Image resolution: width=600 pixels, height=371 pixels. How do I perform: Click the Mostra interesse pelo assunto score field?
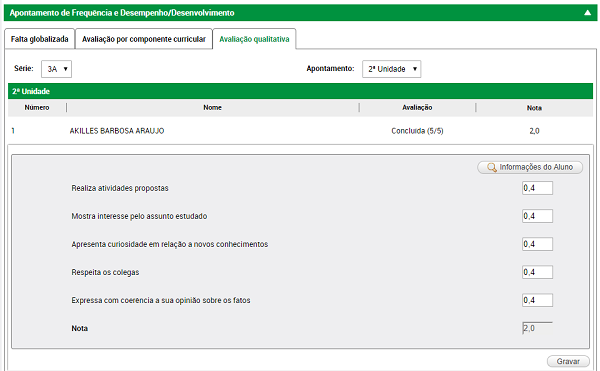pyautogui.click(x=537, y=216)
